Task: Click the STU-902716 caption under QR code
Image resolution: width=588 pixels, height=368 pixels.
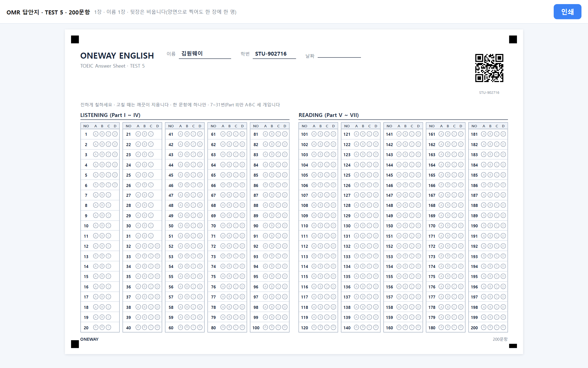Action: click(x=489, y=92)
